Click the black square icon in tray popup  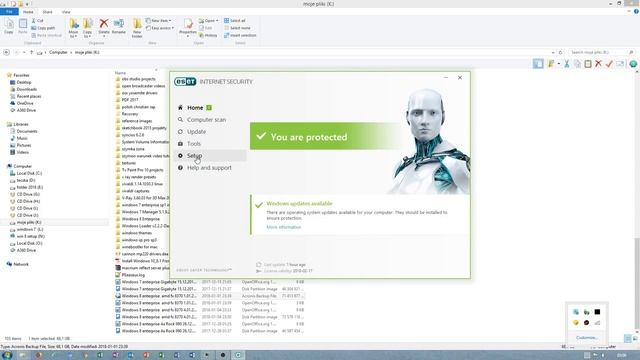click(x=597, y=312)
